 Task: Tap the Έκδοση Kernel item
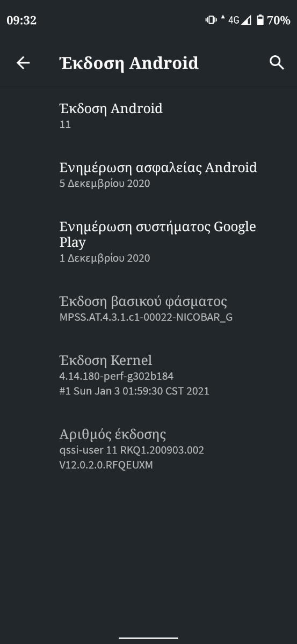pyautogui.click(x=148, y=375)
